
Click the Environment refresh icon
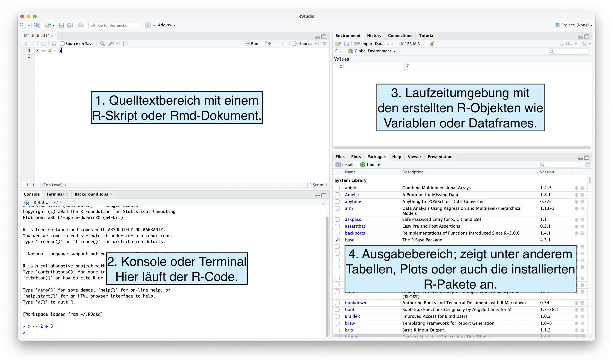pyautogui.click(x=585, y=44)
